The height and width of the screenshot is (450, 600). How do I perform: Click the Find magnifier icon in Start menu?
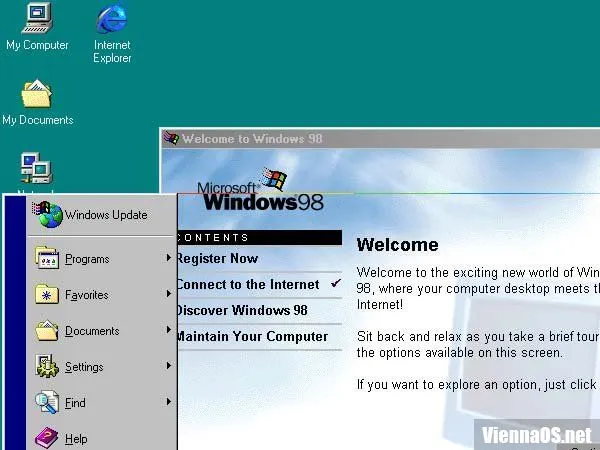point(47,402)
